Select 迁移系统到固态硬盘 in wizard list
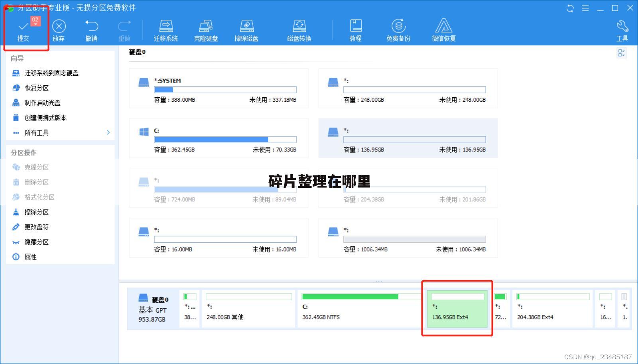Viewport: 638px width, 364px height. [51, 73]
